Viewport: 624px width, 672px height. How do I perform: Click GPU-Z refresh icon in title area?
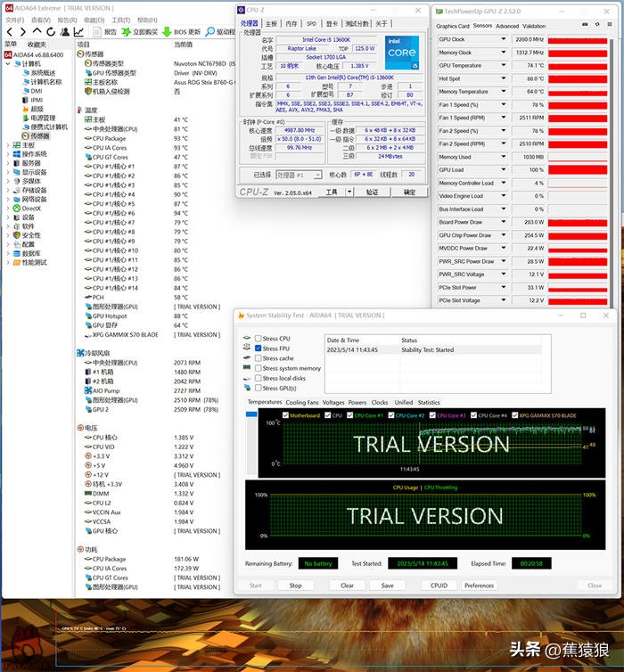(597, 25)
